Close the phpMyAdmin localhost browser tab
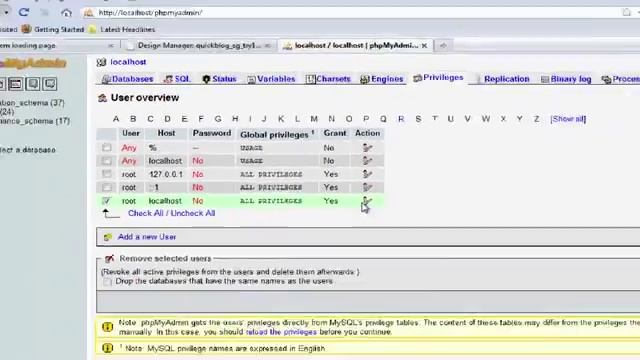The height and width of the screenshot is (360, 640). click(x=424, y=45)
